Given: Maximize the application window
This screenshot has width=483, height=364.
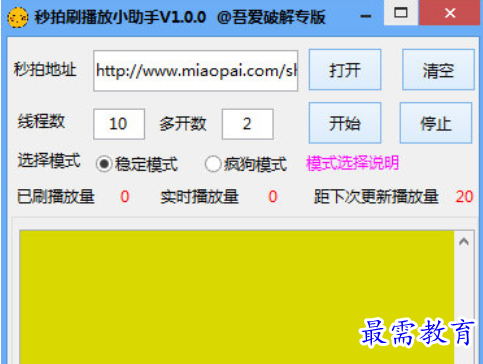Looking at the screenshot, I should (x=401, y=13).
